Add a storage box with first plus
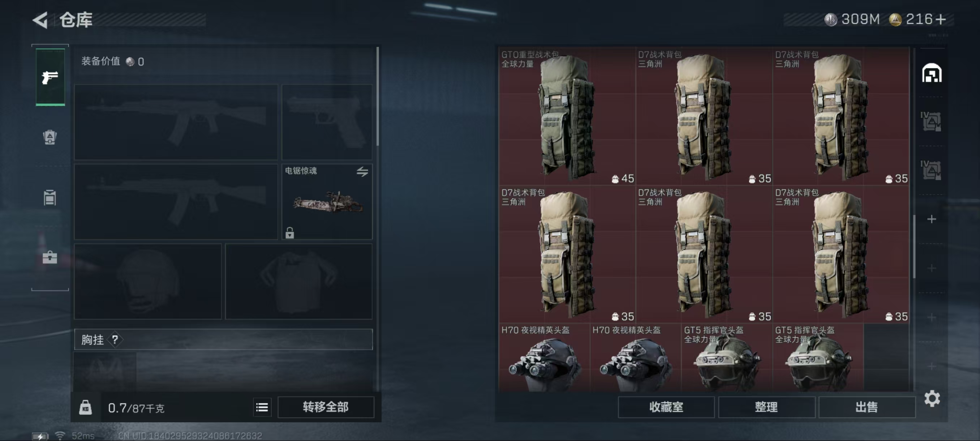This screenshot has width=980, height=441. click(931, 219)
